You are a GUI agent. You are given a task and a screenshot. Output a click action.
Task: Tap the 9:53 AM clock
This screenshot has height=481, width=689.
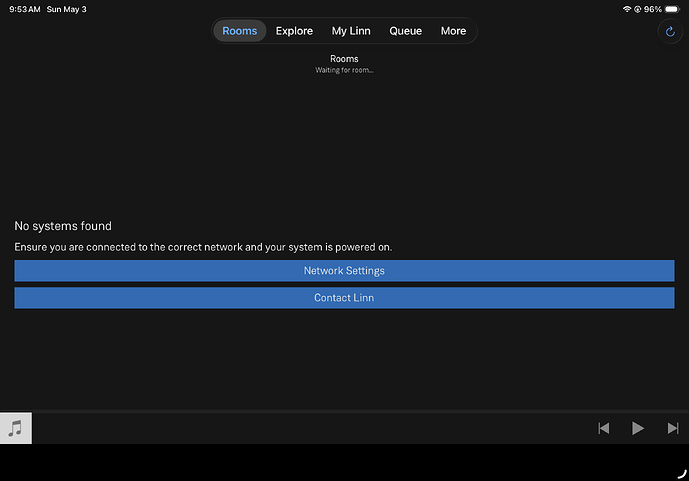coord(25,9)
